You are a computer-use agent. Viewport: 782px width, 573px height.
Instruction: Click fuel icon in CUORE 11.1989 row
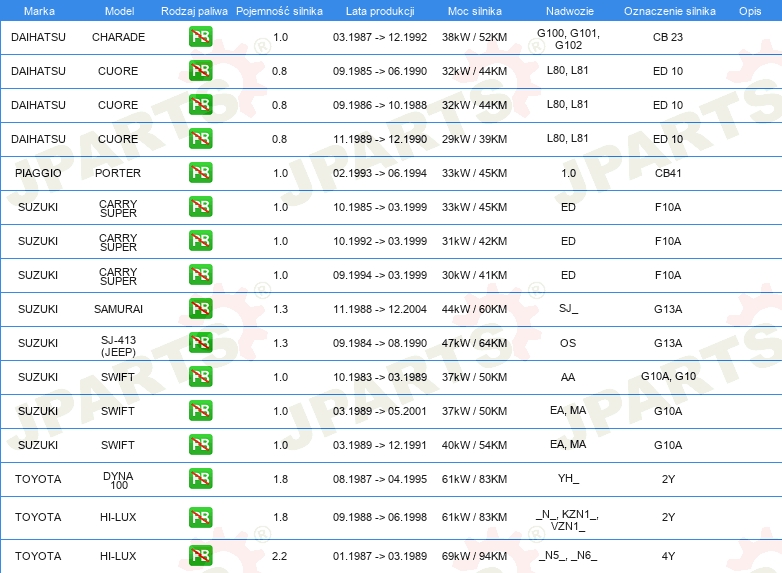click(x=200, y=138)
